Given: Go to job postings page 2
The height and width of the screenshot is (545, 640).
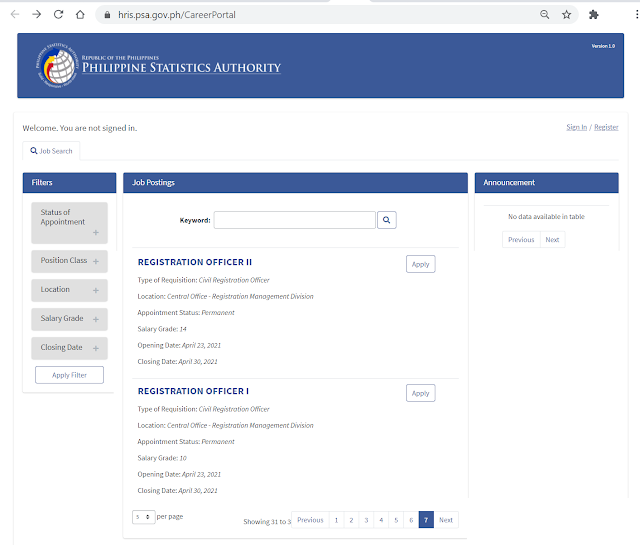Looking at the screenshot, I should pos(351,520).
